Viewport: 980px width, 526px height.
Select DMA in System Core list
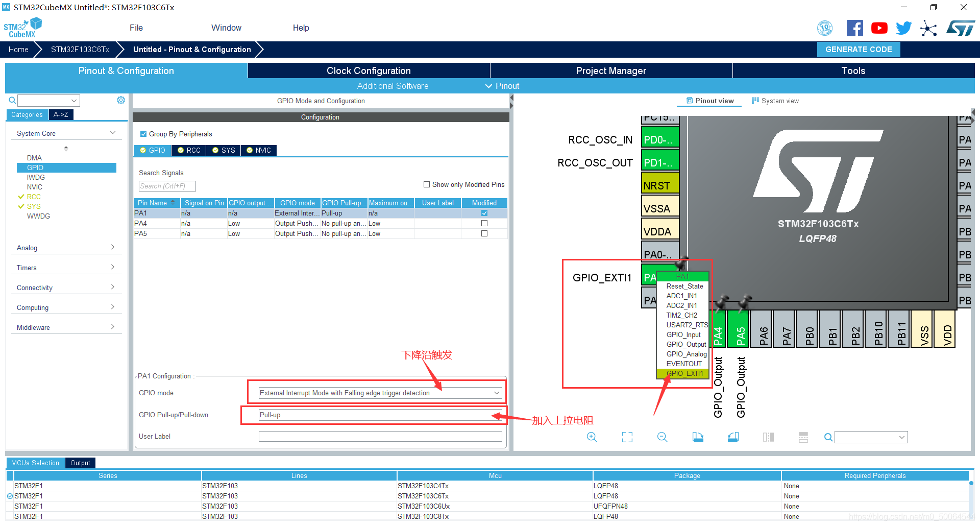34,158
